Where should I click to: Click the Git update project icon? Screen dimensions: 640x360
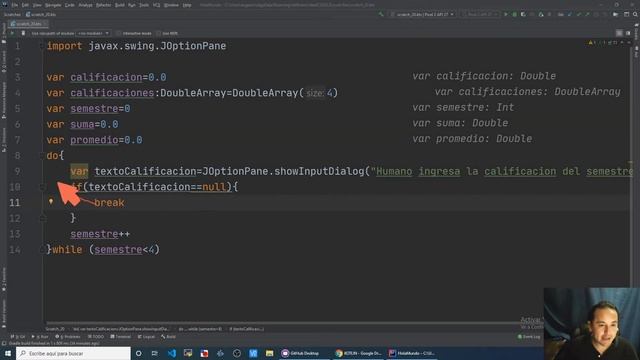[570, 14]
